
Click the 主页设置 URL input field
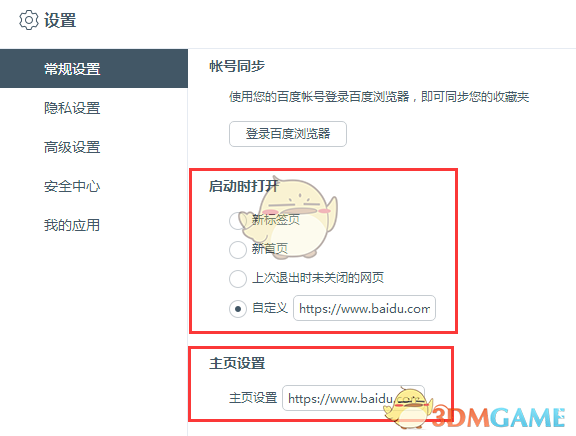[353, 398]
